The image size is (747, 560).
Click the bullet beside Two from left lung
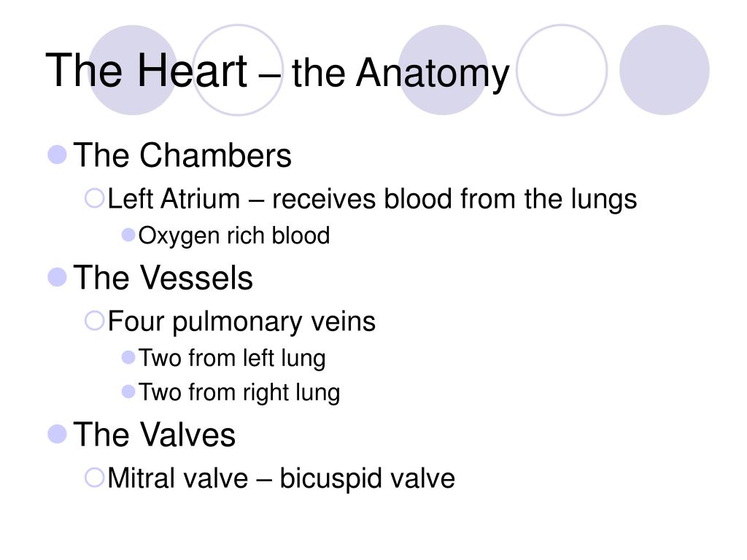pos(128,357)
